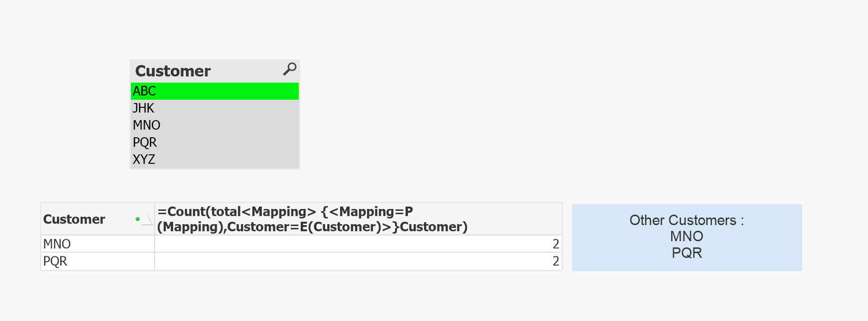This screenshot has width=868, height=321.
Task: Click the count value in the PQR row
Action: 556,261
